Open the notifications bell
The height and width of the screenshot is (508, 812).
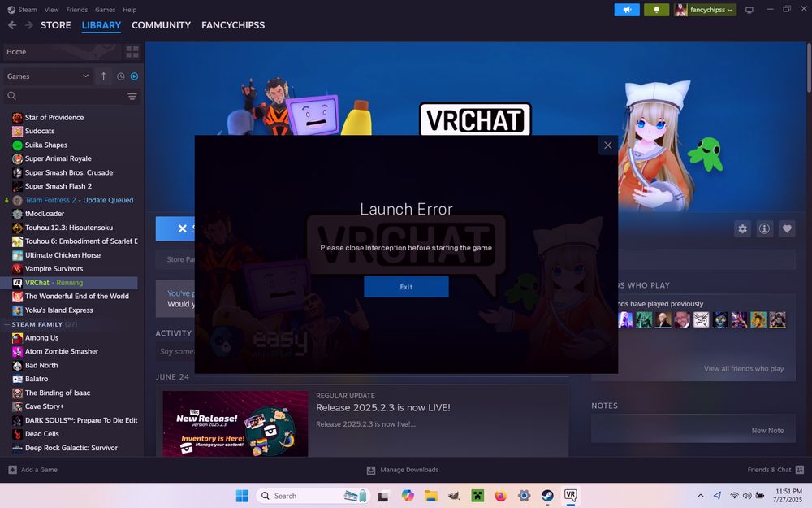pyautogui.click(x=656, y=10)
